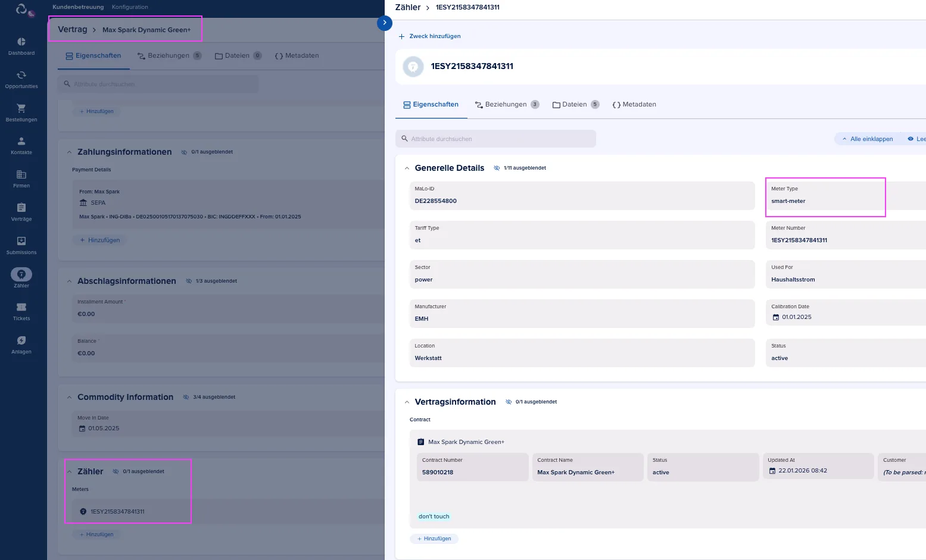Toggle hidden fields eye in Generelle Details
This screenshot has width=926, height=560.
tap(497, 168)
